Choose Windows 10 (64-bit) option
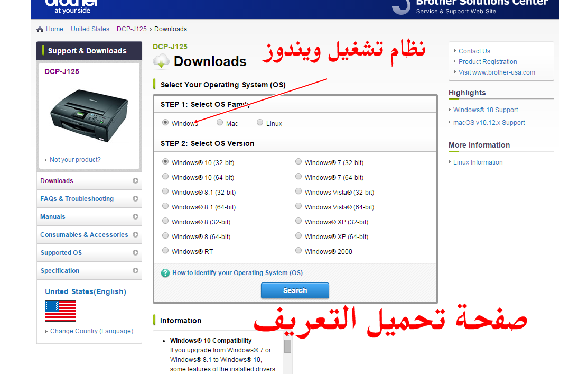This screenshot has height=374, width=588. coord(165,177)
